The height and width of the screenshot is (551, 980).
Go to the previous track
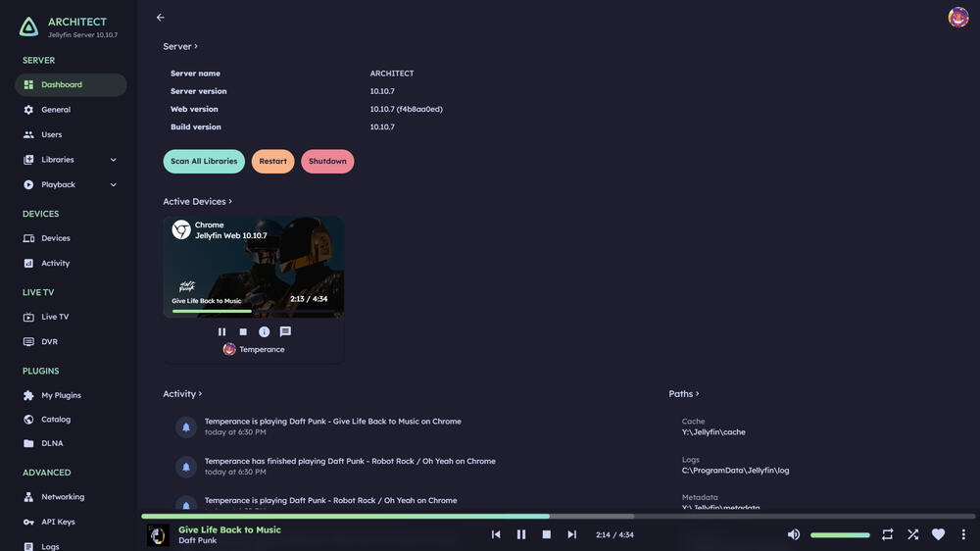click(496, 534)
